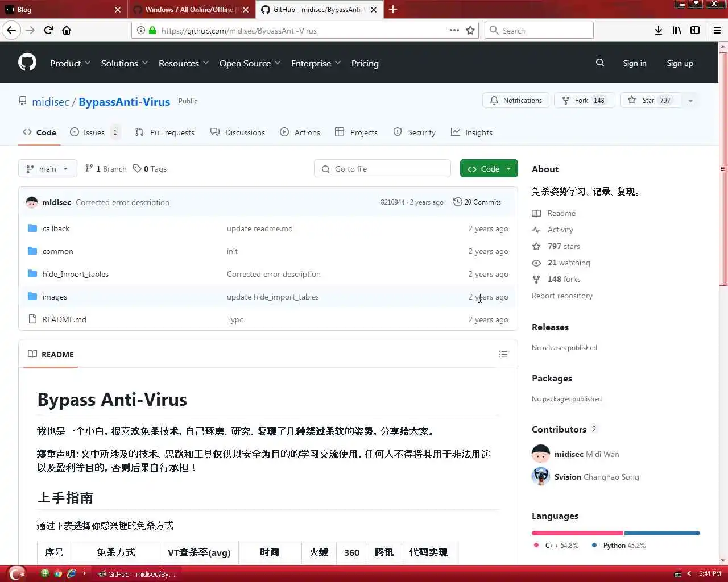Switch to Pull requests tab

tap(165, 132)
